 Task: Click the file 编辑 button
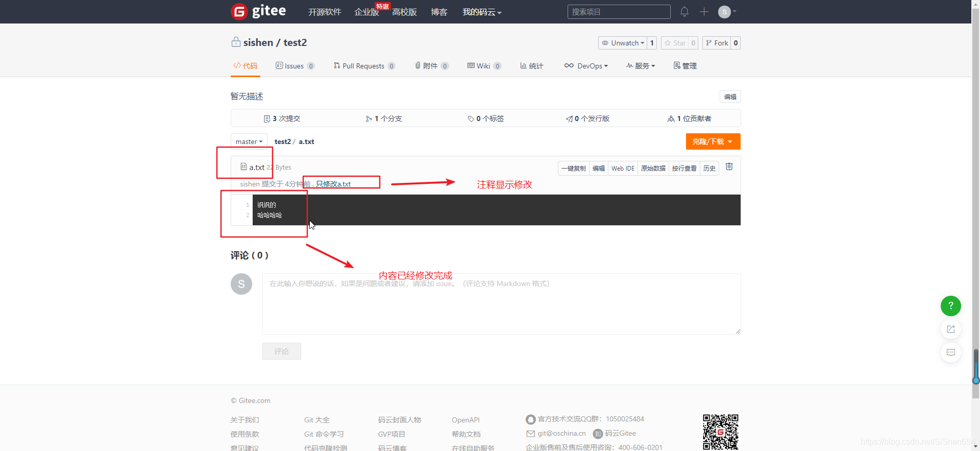click(599, 168)
